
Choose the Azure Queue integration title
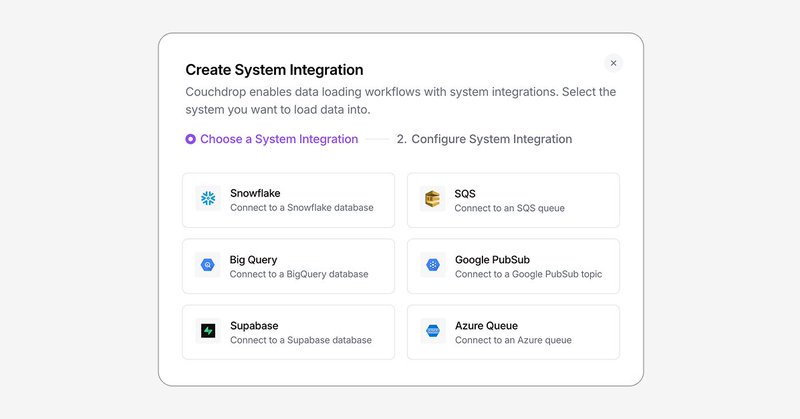pos(486,326)
